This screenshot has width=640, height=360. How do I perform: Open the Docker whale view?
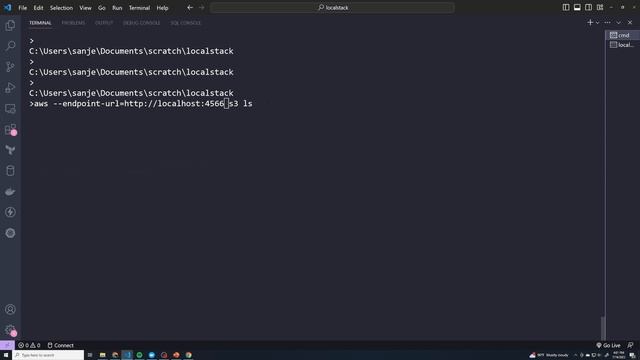click(10, 191)
